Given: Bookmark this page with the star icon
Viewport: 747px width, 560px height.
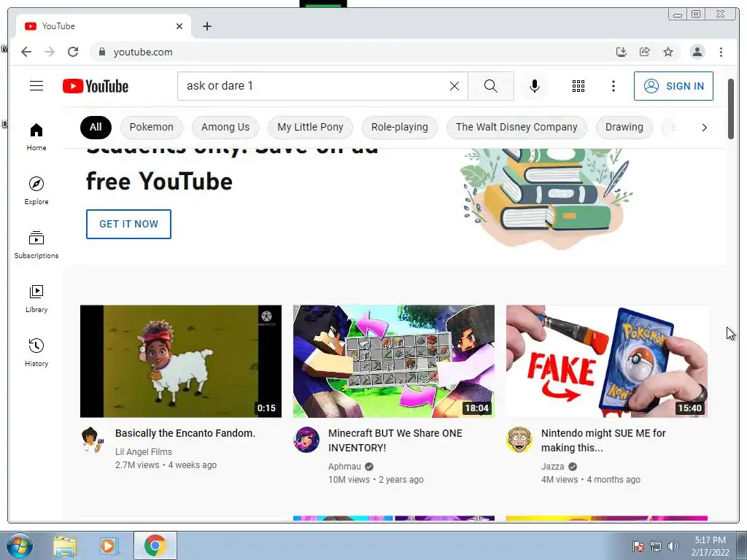Looking at the screenshot, I should click(668, 52).
